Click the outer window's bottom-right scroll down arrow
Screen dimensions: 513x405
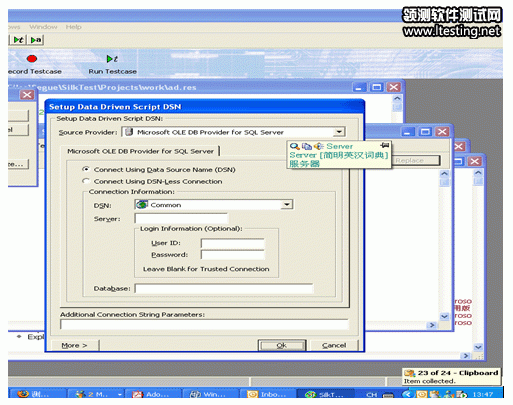coord(478,347)
